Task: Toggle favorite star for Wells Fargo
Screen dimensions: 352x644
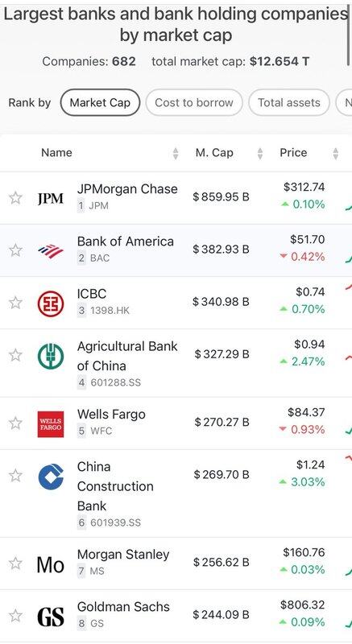Action: point(15,423)
